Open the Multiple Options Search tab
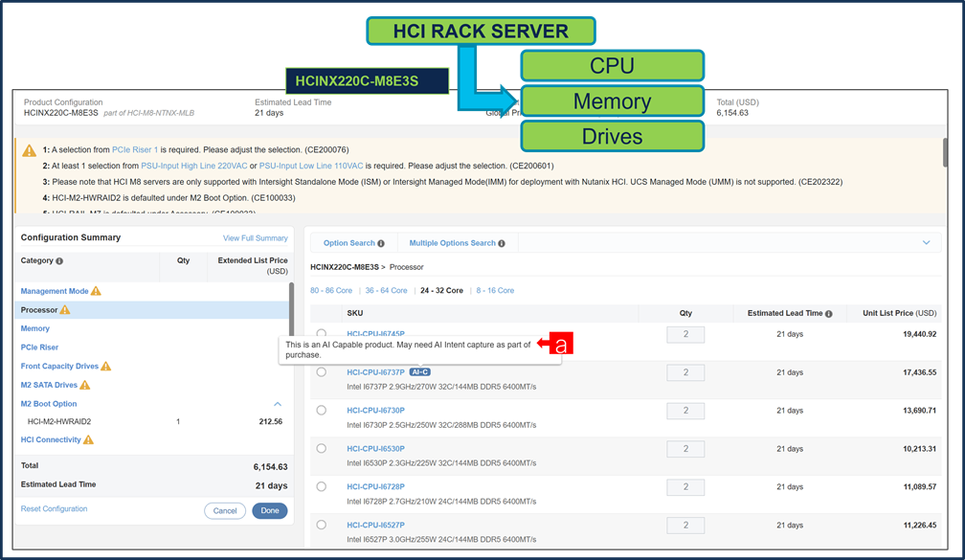Screen dimensions: 965x560 click(x=458, y=243)
